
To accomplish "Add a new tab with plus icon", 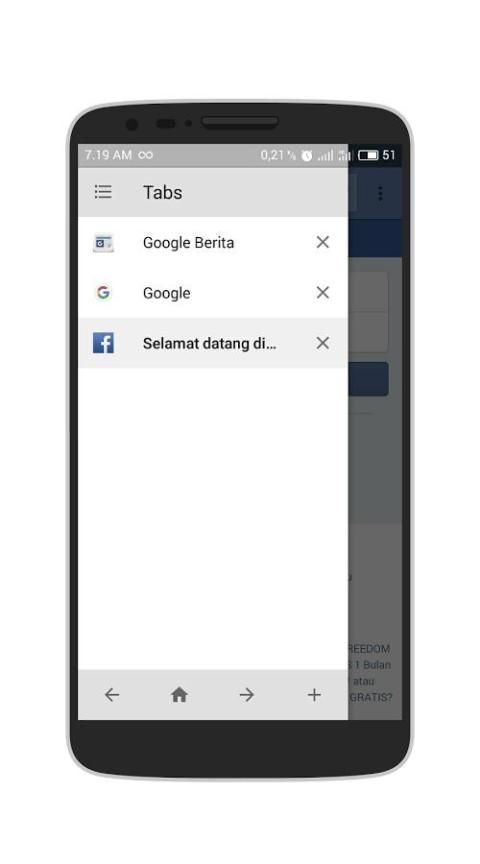I will [x=314, y=695].
